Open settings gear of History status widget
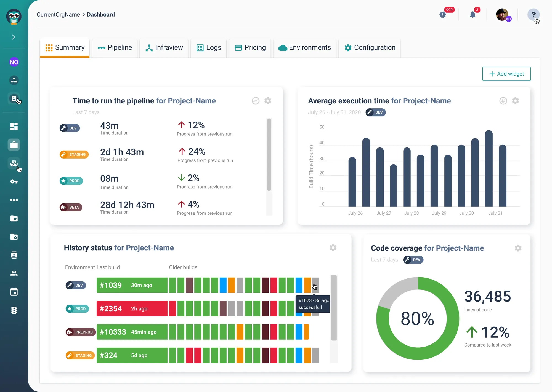This screenshot has height=392, width=552. (333, 248)
